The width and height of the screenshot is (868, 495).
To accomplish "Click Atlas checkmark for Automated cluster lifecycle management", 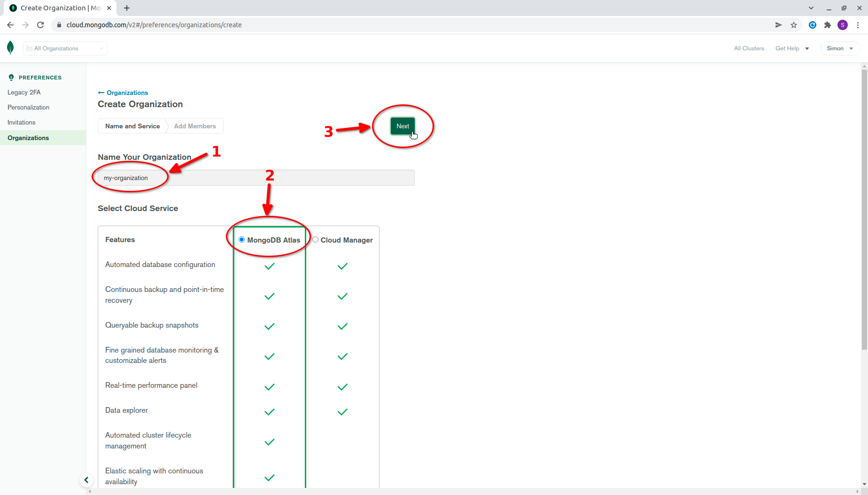I will [270, 442].
